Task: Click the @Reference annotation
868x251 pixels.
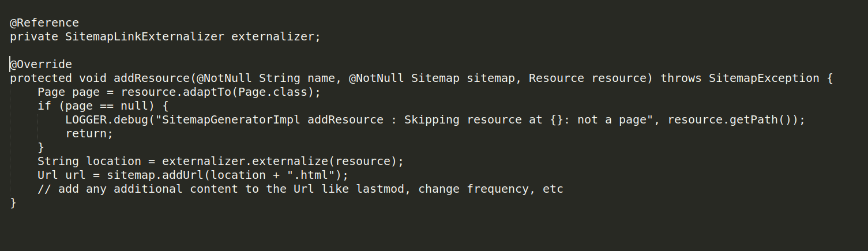Action: click(x=44, y=23)
